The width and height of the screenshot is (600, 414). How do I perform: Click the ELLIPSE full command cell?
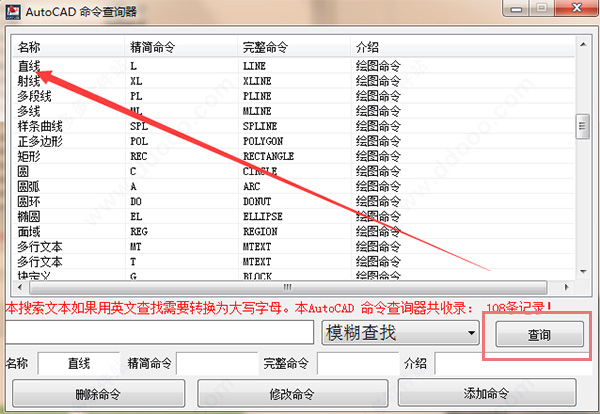pos(262,216)
